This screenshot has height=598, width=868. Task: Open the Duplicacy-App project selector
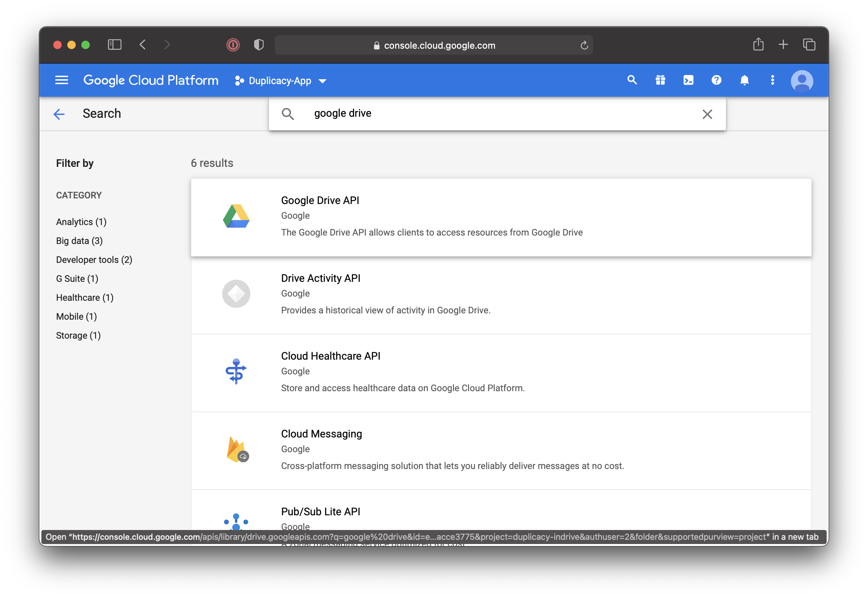(280, 81)
